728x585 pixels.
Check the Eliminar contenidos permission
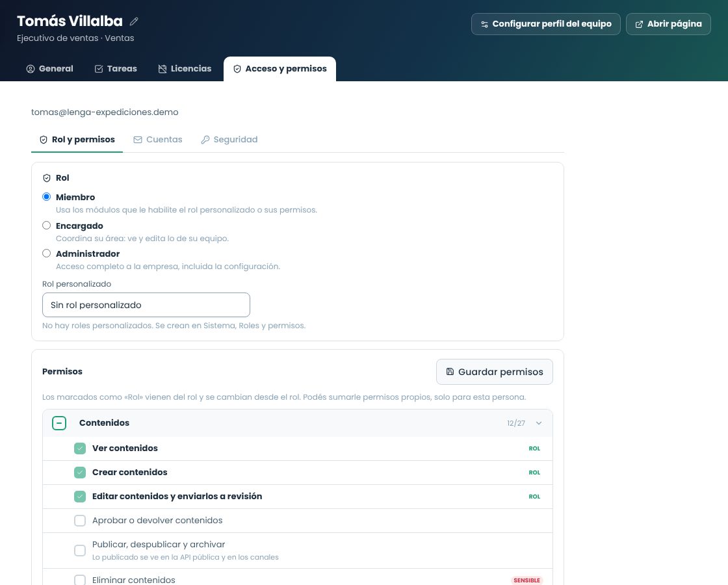click(80, 580)
